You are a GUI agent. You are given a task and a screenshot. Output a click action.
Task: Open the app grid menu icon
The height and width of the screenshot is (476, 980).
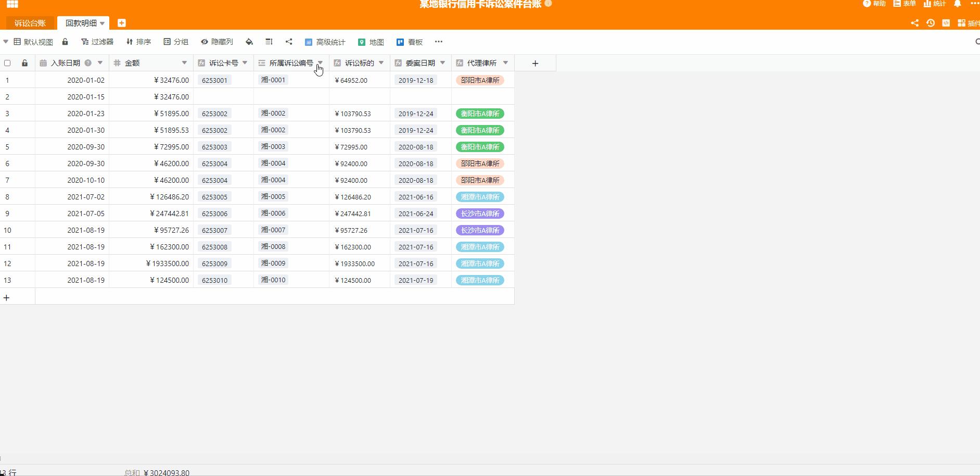click(12, 4)
